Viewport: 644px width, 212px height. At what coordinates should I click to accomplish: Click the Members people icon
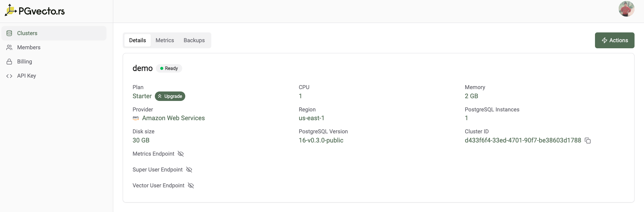[x=9, y=47]
